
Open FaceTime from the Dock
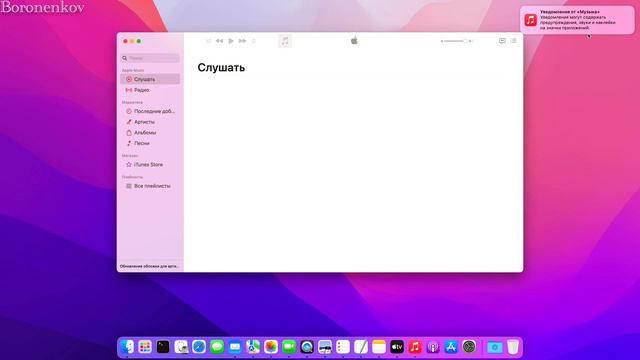click(289, 347)
